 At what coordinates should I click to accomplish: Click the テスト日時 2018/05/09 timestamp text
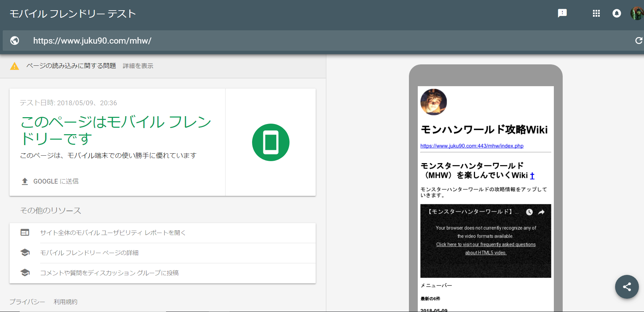click(x=68, y=103)
